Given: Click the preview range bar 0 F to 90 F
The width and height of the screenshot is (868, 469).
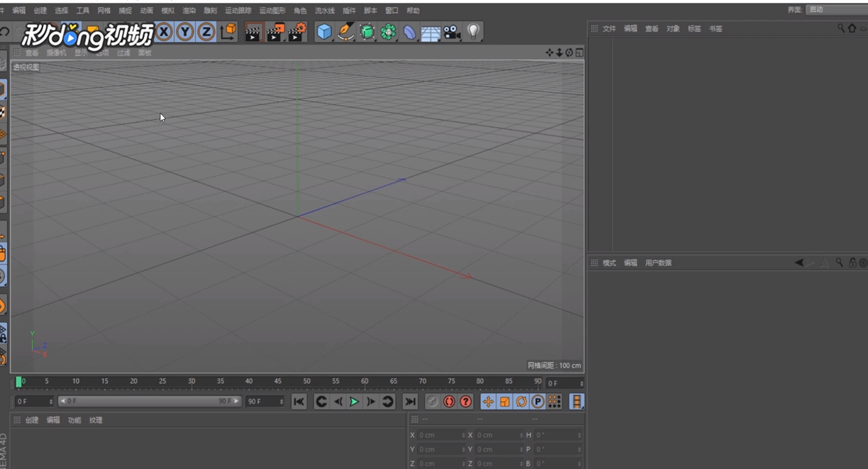Looking at the screenshot, I should pyautogui.click(x=150, y=401).
